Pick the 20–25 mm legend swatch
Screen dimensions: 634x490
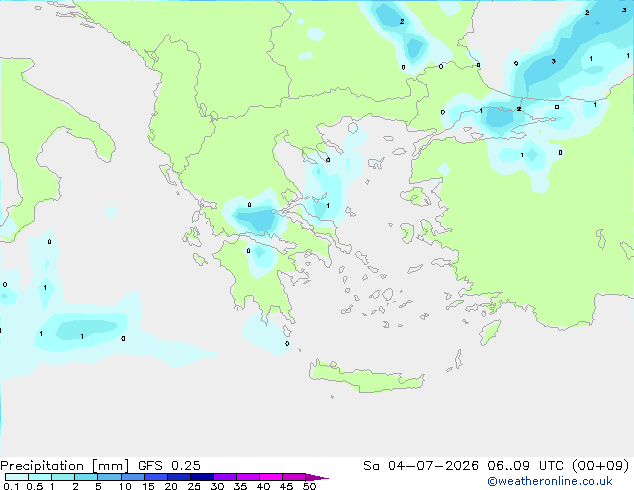pos(178,477)
